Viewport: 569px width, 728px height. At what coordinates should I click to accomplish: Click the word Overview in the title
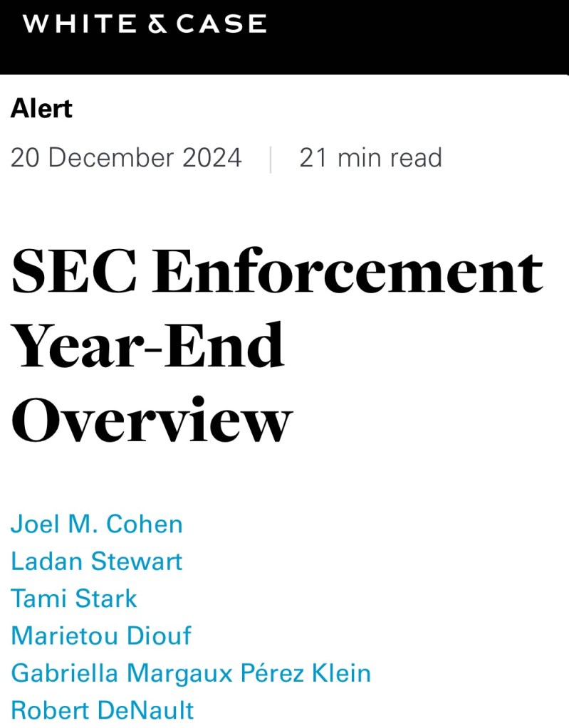point(152,418)
